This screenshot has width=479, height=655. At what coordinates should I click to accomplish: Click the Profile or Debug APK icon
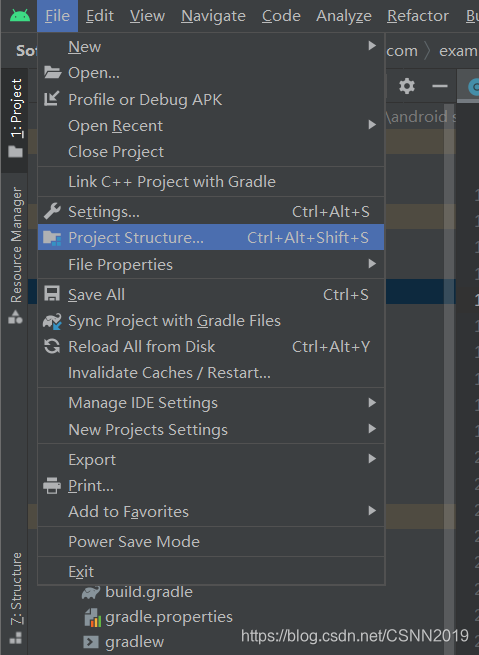coord(52,99)
